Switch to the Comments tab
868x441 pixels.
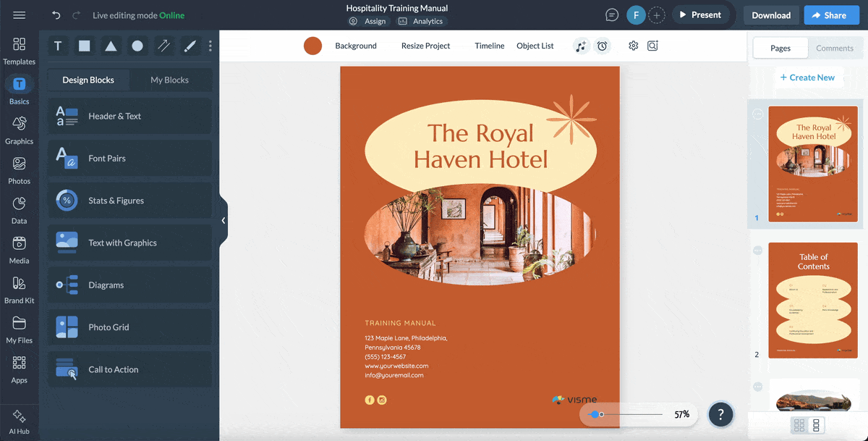835,48
